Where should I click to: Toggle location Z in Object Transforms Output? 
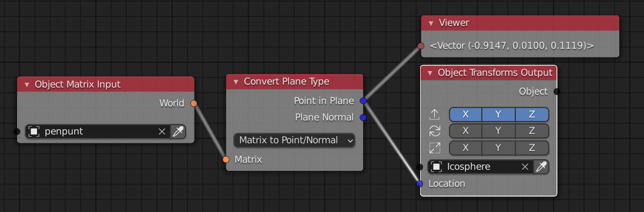click(532, 115)
